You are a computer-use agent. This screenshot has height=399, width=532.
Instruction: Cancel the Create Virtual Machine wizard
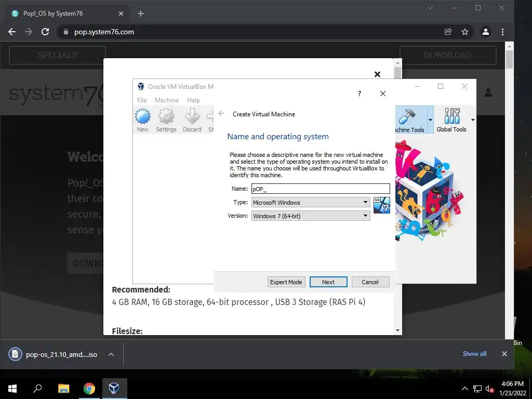tap(370, 282)
